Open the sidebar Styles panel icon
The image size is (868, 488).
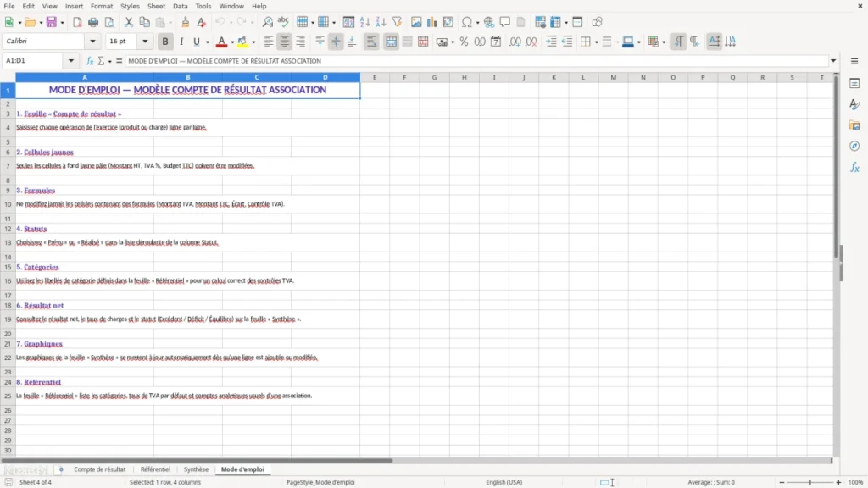point(854,104)
